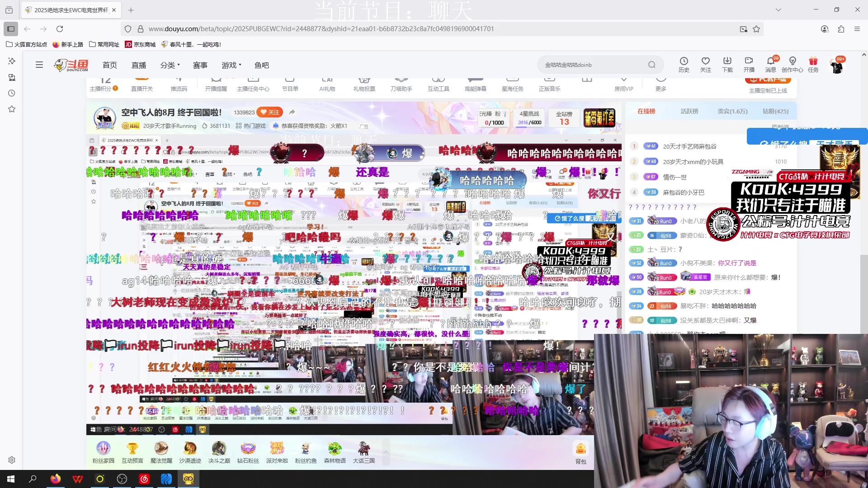
Task: Launch the 魔法觉醒 game icon
Action: coord(161,452)
